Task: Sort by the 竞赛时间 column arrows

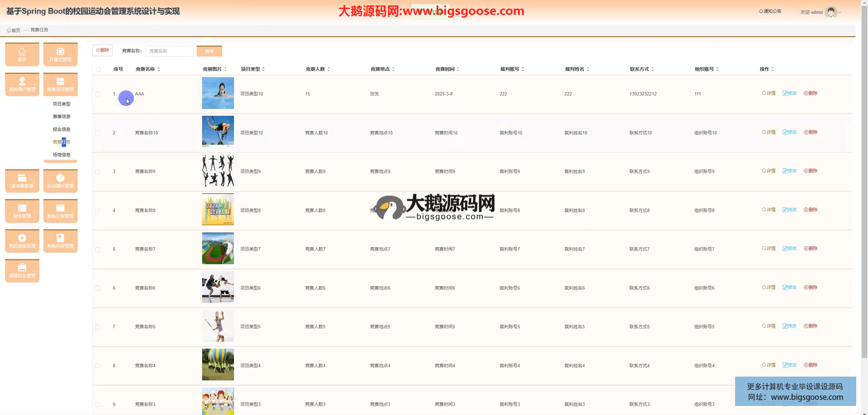Action: click(458, 69)
